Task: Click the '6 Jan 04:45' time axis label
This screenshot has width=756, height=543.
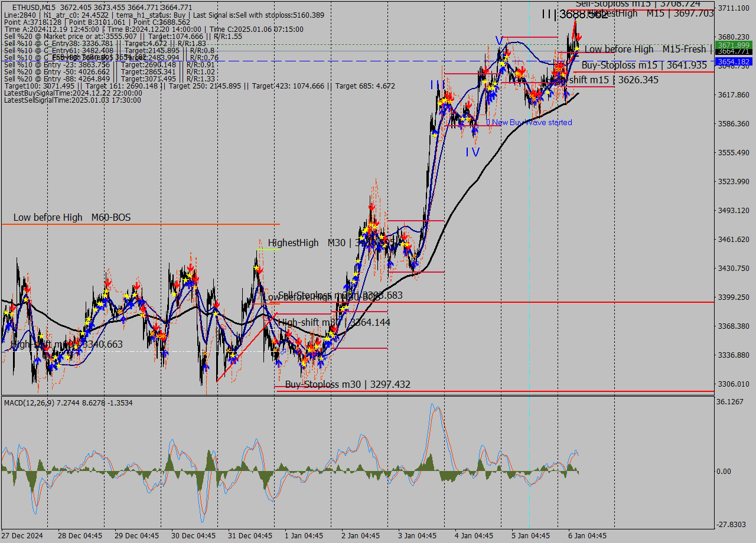Action: click(x=587, y=536)
